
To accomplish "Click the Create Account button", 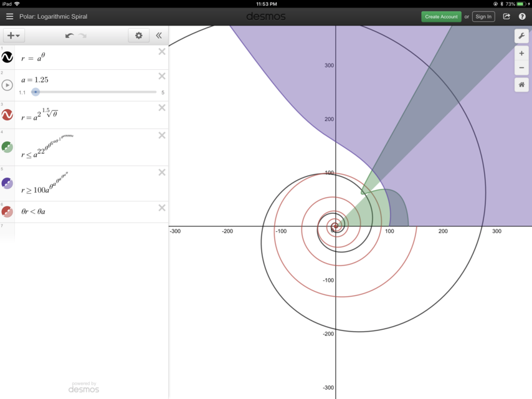I will click(441, 17).
